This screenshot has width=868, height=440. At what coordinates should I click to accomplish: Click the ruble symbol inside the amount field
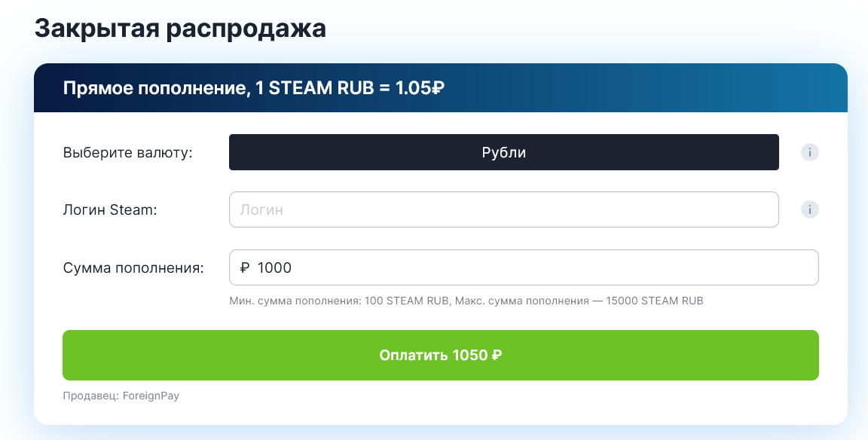coord(245,268)
